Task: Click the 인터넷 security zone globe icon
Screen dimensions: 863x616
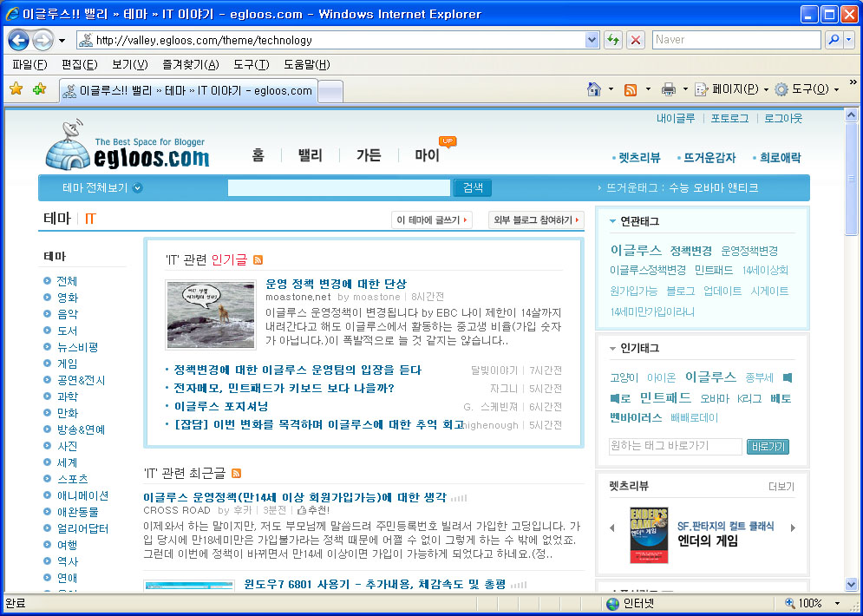Action: (612, 604)
